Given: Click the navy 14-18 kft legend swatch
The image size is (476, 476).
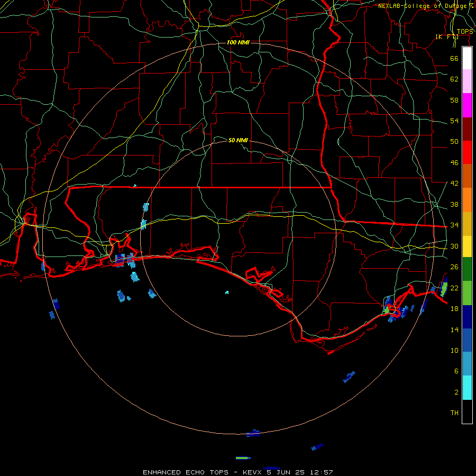Looking at the screenshot, I should coord(467,317).
